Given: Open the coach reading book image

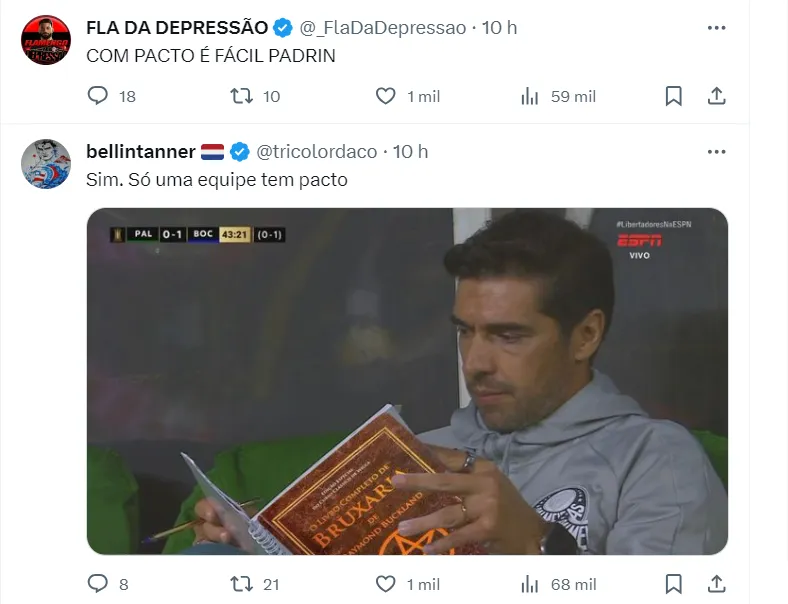Looking at the screenshot, I should (x=407, y=381).
